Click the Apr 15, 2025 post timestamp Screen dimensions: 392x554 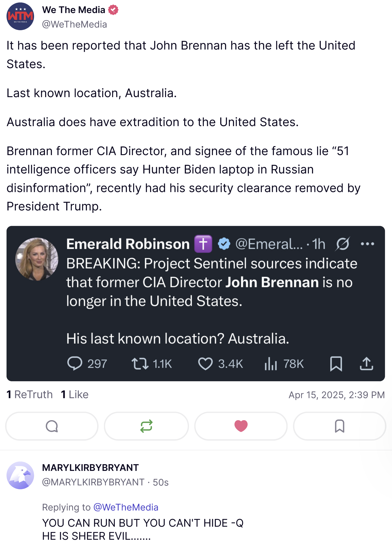pos(336,395)
